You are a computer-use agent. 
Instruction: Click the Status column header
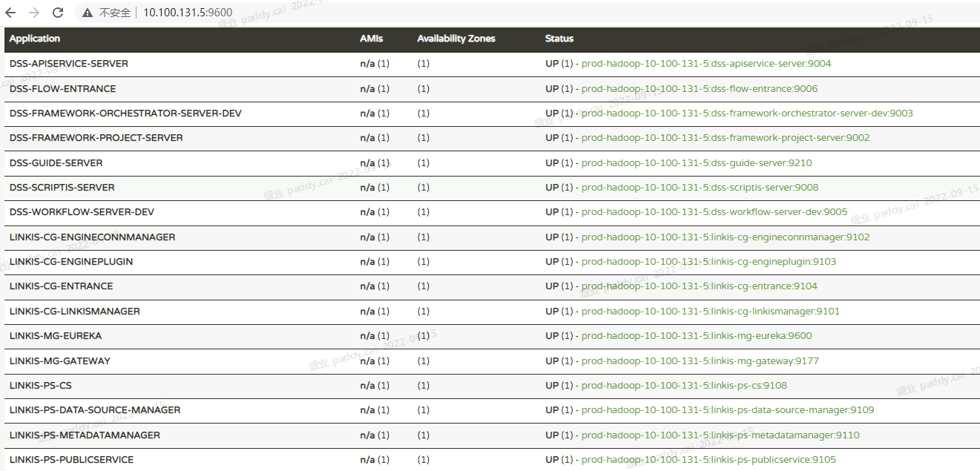559,39
